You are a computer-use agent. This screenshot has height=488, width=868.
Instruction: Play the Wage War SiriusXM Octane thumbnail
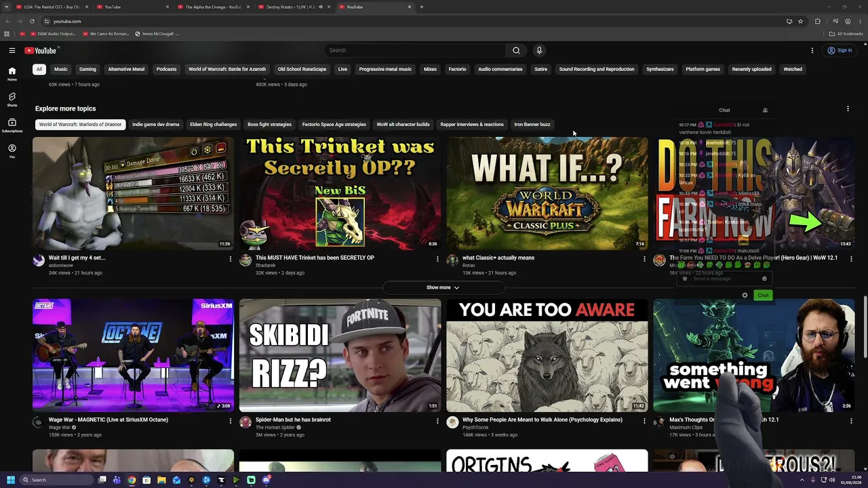point(133,355)
